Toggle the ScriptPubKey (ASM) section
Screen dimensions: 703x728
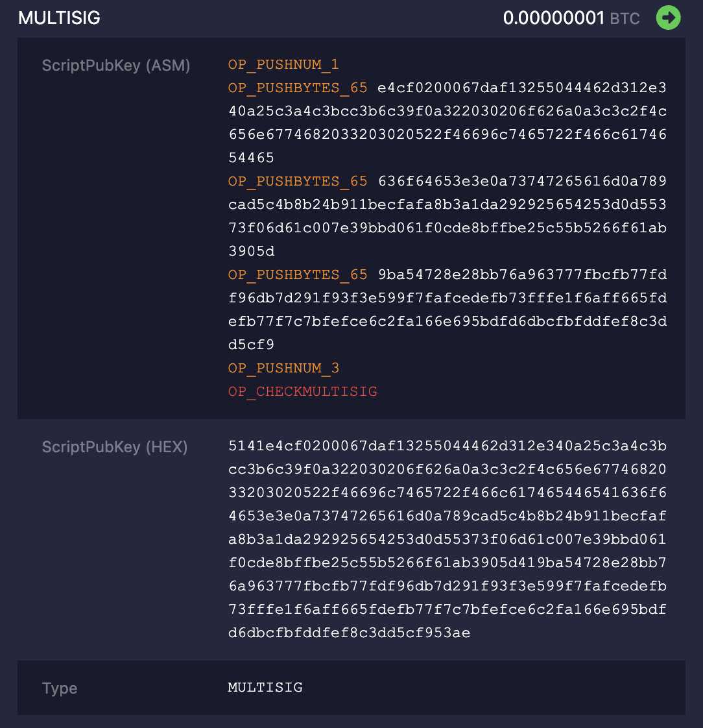tap(116, 65)
